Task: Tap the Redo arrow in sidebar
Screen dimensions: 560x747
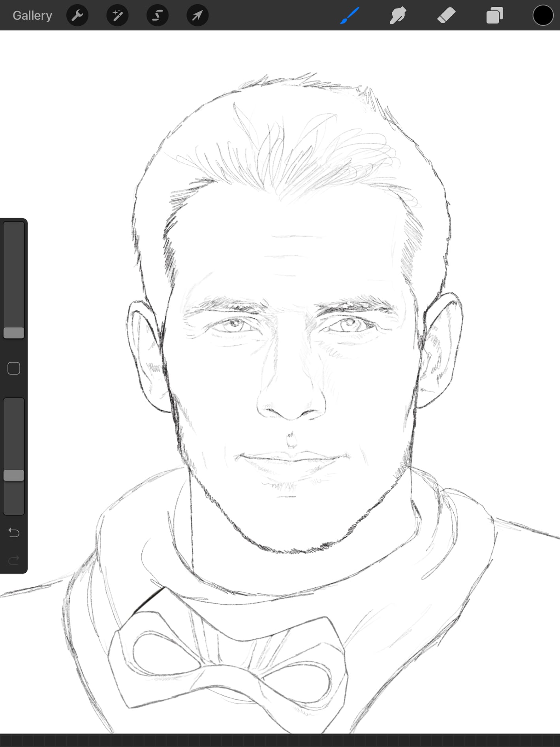Action: [x=14, y=560]
